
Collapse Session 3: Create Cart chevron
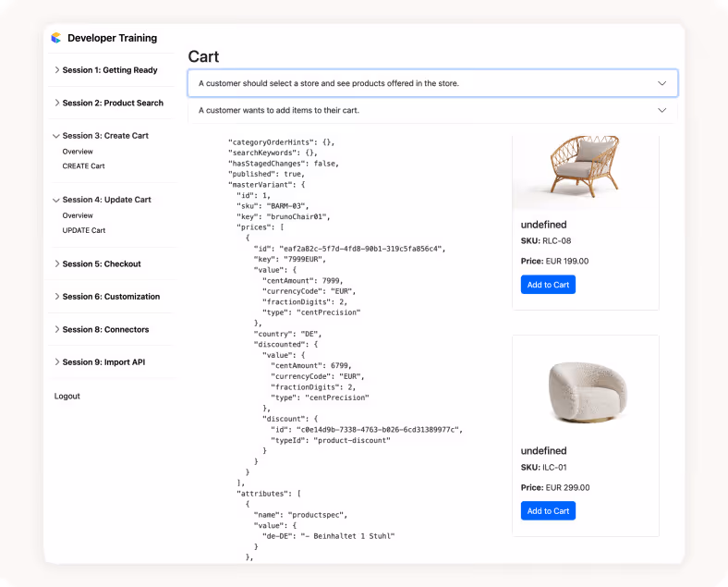(56, 136)
